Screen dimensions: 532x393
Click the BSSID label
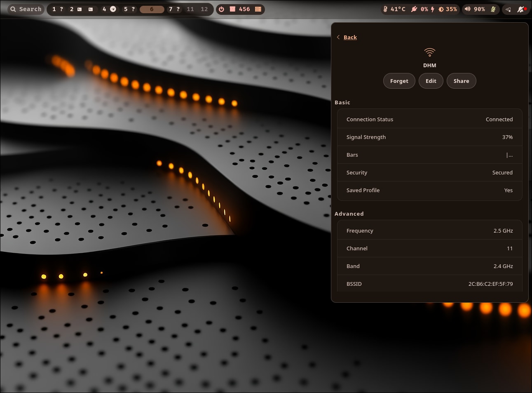coord(354,284)
